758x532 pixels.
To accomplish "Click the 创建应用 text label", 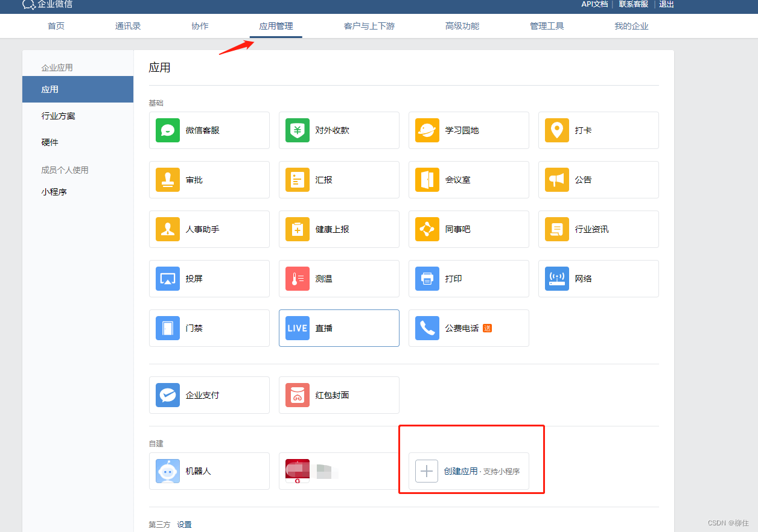I will point(460,471).
